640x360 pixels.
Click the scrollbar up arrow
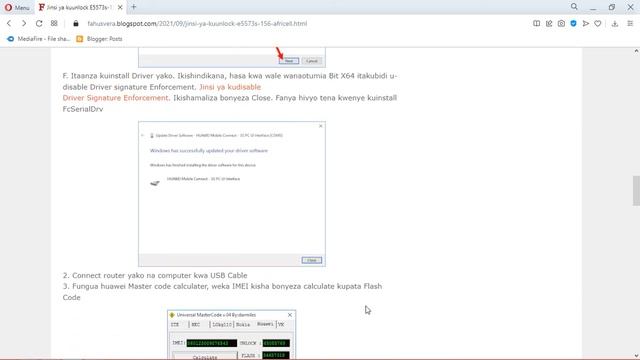pos(636,51)
